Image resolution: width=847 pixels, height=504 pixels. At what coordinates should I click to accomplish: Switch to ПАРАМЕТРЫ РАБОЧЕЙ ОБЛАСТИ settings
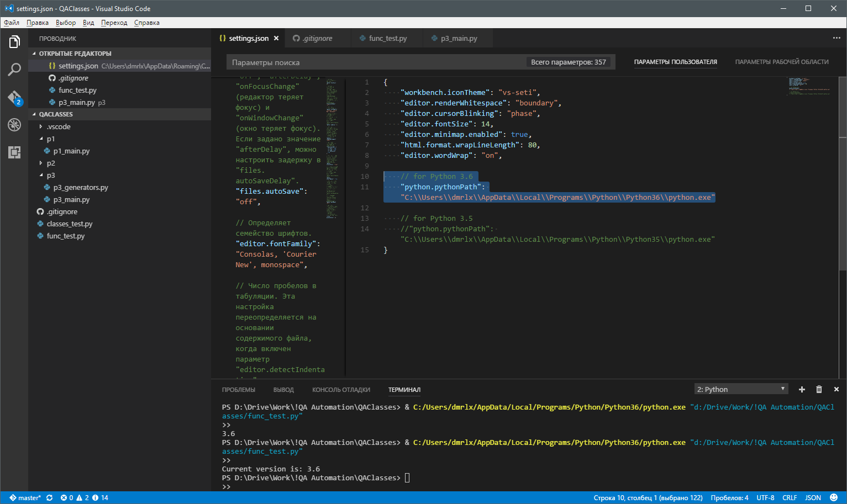pyautogui.click(x=781, y=62)
